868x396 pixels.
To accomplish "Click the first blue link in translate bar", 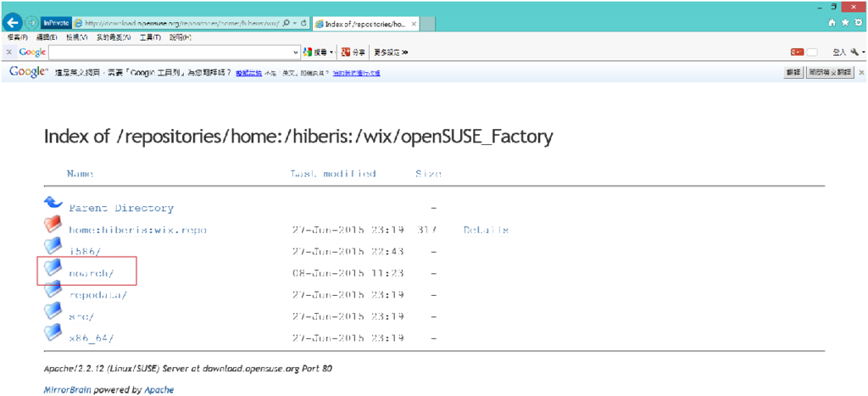I will coord(248,73).
